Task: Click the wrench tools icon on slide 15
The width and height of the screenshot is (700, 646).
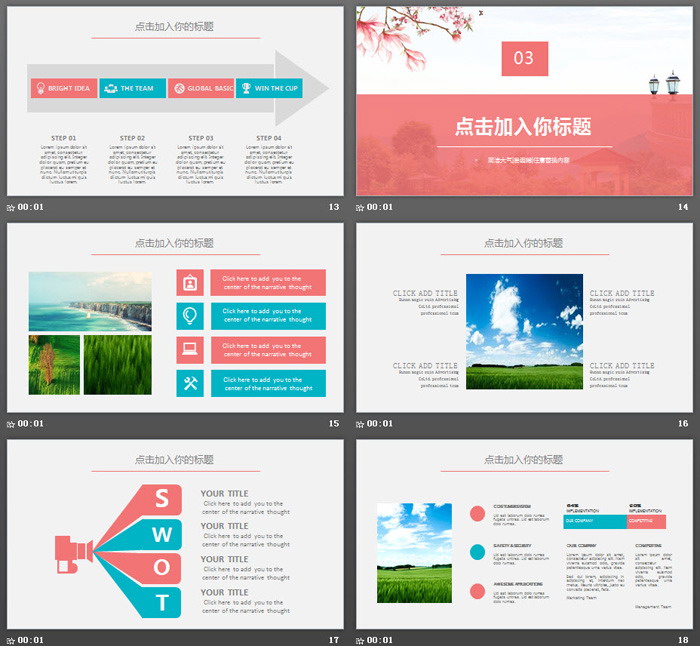Action: click(x=190, y=384)
